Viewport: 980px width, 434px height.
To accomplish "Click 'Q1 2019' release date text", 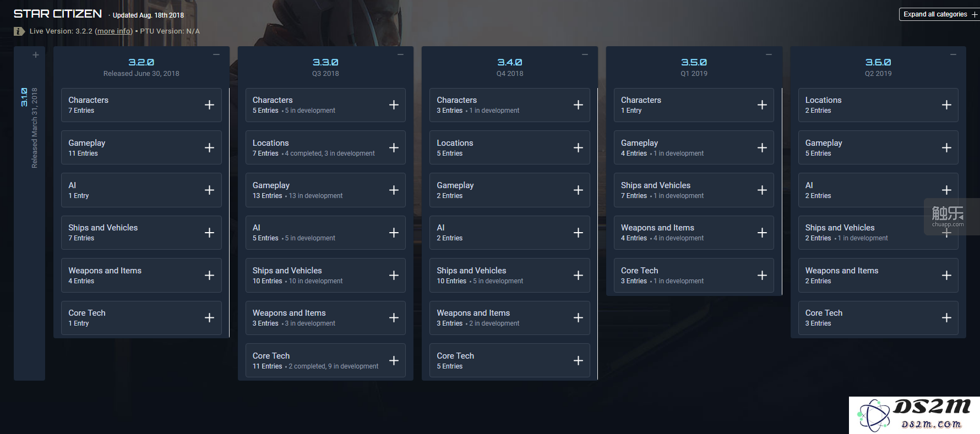I will tap(694, 74).
